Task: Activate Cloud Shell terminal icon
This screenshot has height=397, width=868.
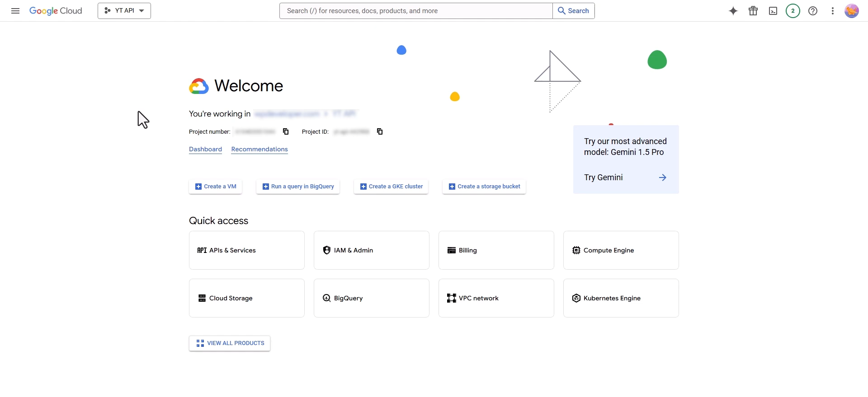Action: (773, 11)
